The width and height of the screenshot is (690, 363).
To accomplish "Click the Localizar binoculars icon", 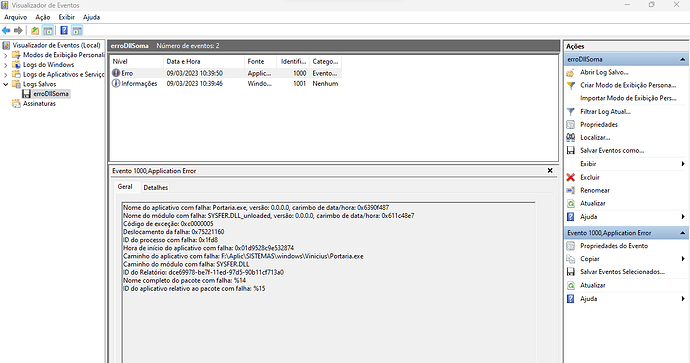I will [x=571, y=137].
